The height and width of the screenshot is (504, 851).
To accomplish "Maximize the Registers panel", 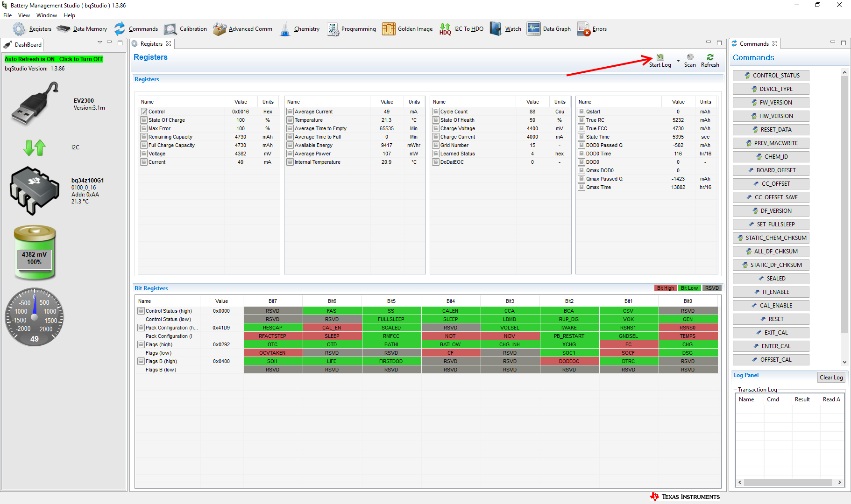I will (719, 42).
